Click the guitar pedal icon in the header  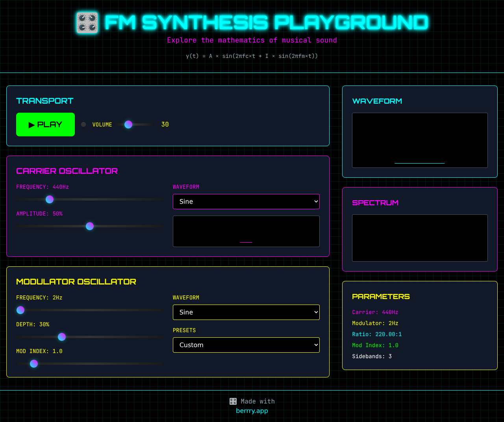coord(87,22)
